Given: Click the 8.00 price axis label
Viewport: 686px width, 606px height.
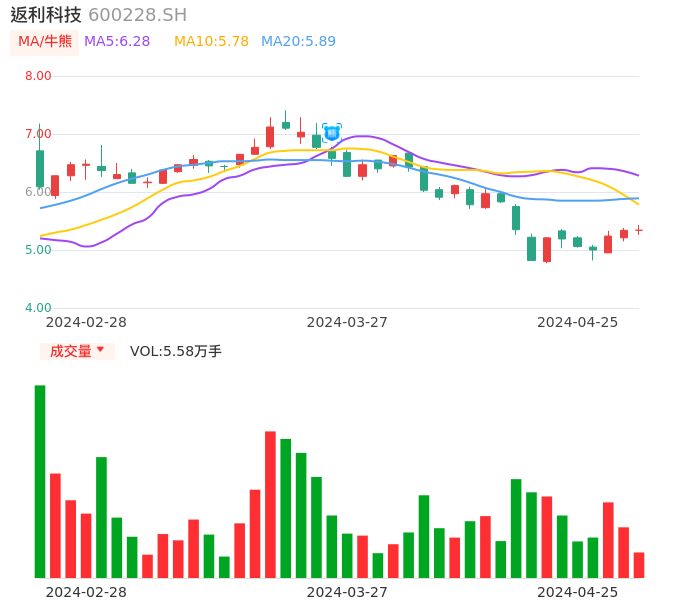Looking at the screenshot, I should coord(38,76).
